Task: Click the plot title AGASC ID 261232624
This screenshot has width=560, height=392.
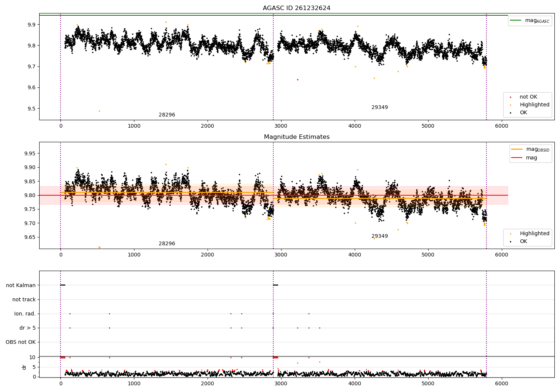Action: [x=296, y=8]
